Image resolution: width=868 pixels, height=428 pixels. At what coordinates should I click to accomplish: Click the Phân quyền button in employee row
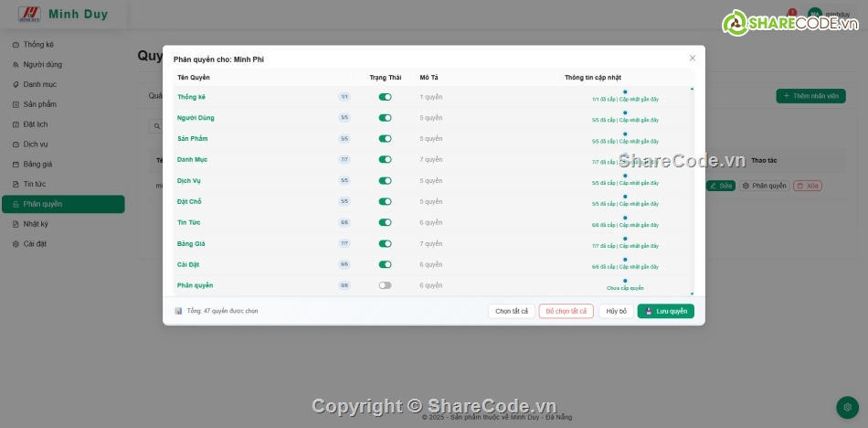[x=765, y=186]
